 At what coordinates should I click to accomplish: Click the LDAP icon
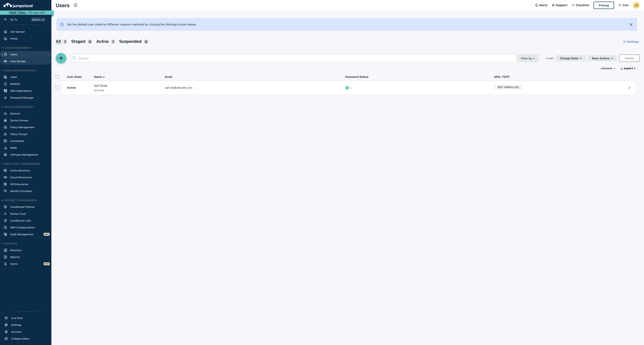[5, 77]
